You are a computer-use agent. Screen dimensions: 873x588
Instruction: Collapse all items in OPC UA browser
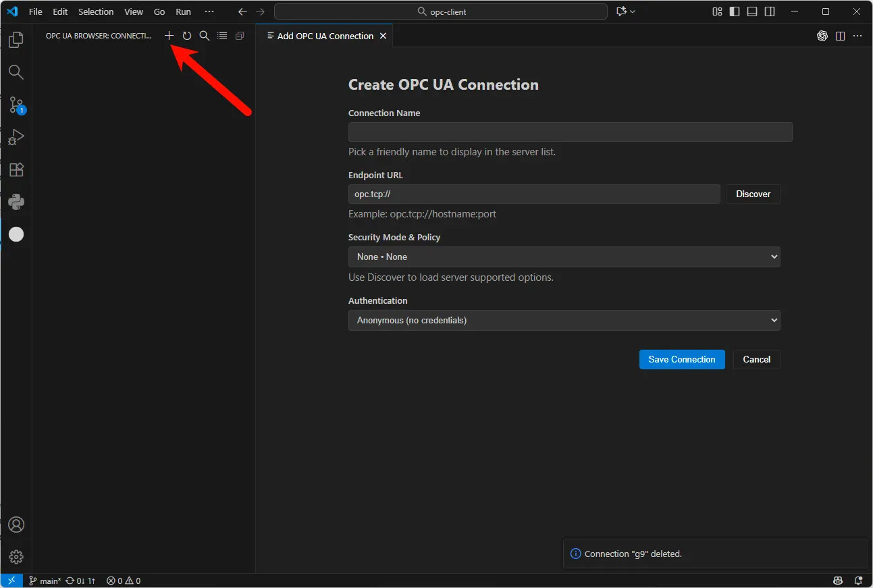pos(240,36)
